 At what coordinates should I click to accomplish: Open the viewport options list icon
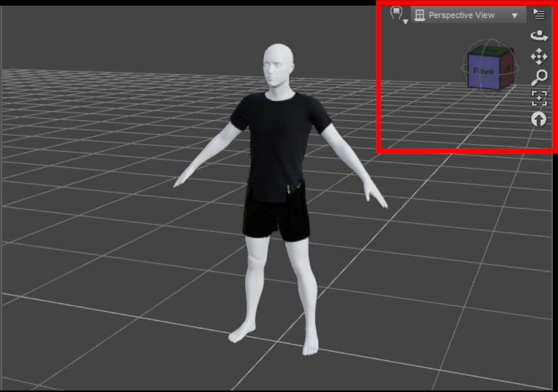[x=539, y=14]
